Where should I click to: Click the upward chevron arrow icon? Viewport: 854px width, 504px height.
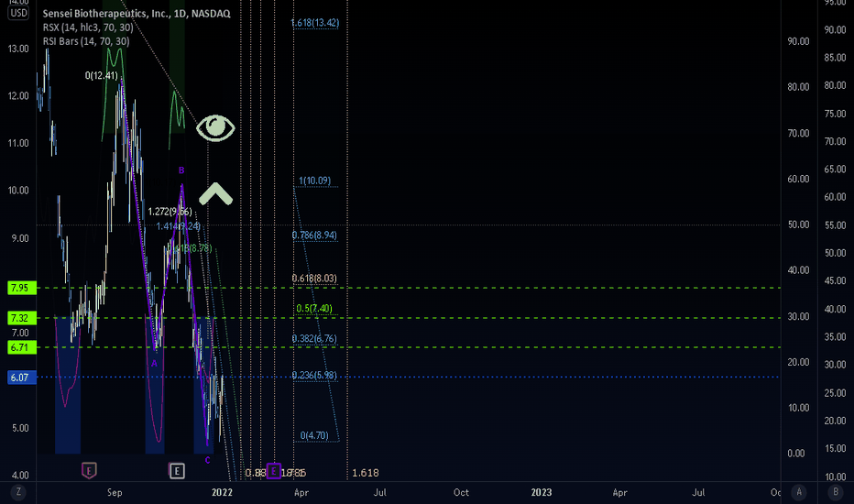tap(215, 193)
